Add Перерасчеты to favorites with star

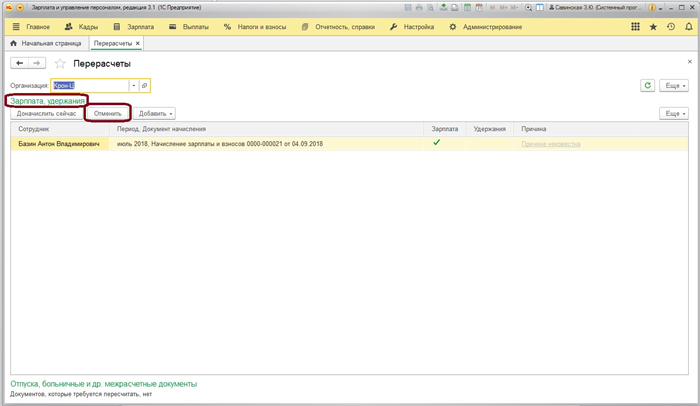60,64
